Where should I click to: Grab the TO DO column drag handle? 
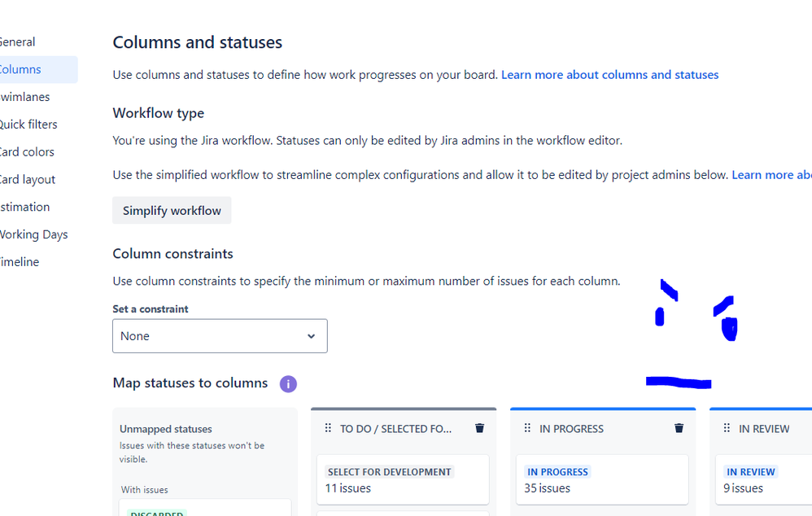pyautogui.click(x=328, y=428)
